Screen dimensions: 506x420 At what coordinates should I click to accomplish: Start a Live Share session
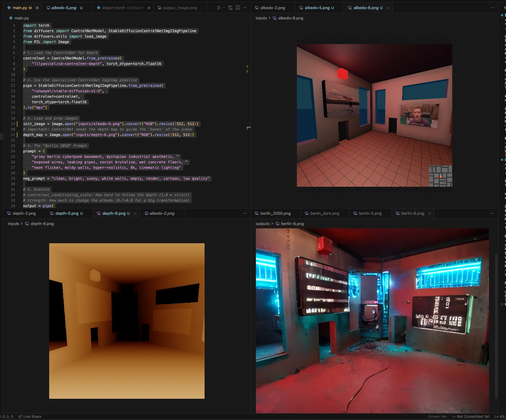30,416
